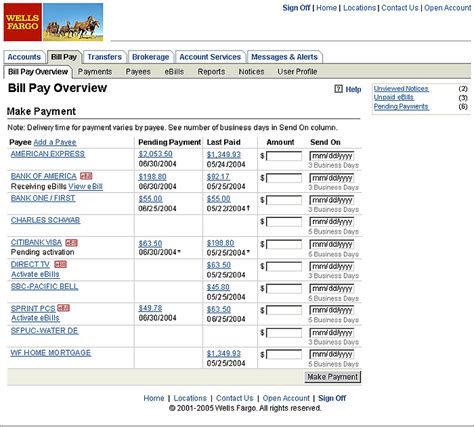Viewport: 474px width, 427px height.
Task: Select Bill Pay Overview sub-tab
Action: pyautogui.click(x=38, y=72)
